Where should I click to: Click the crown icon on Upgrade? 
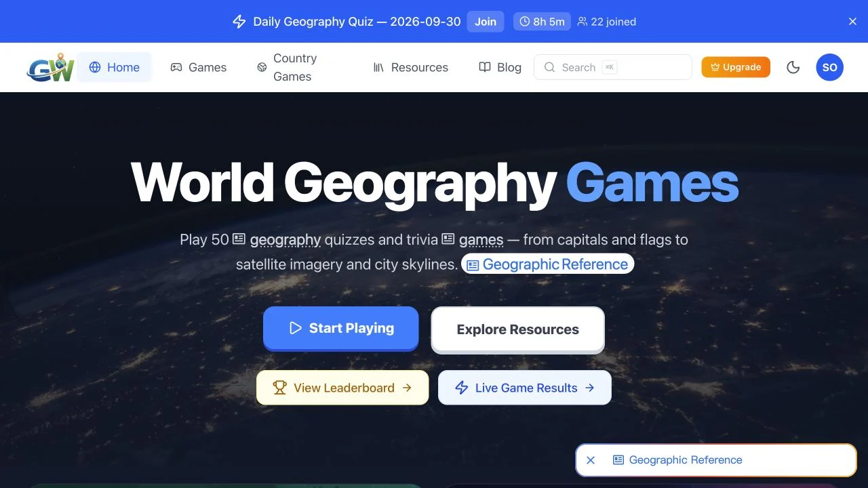[x=715, y=67]
